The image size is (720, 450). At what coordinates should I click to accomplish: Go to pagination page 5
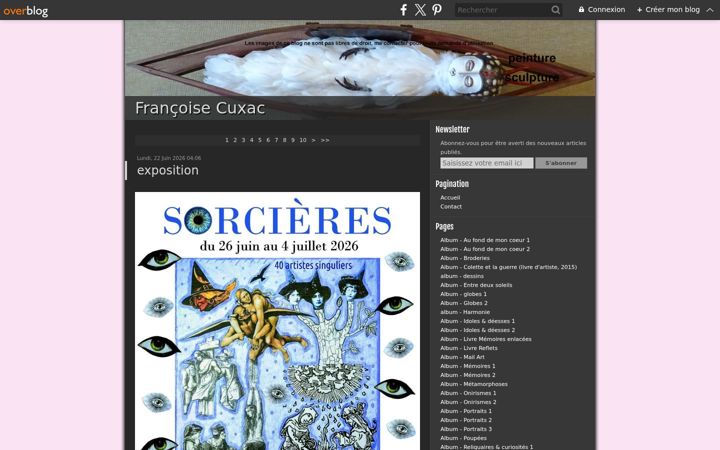click(259, 140)
